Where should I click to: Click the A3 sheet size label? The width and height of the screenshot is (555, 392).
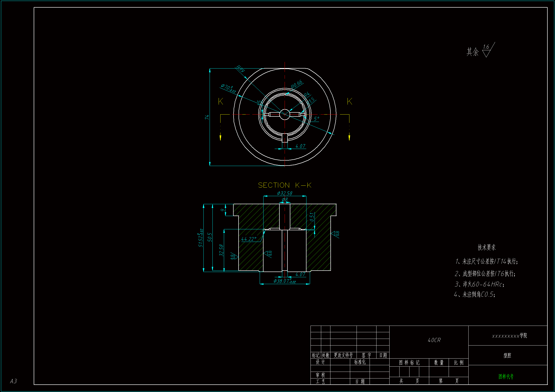coord(14,381)
